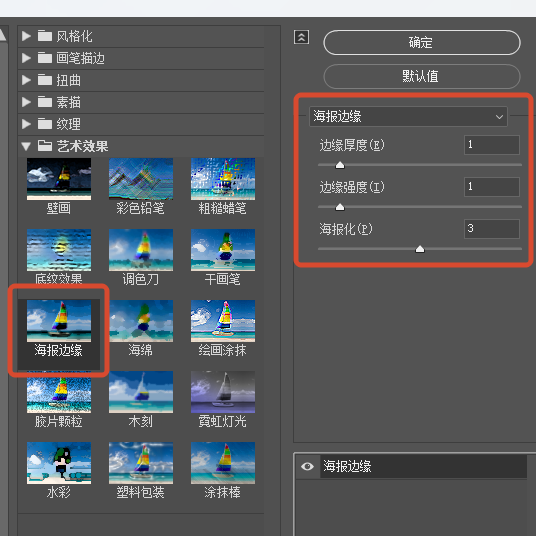The height and width of the screenshot is (536, 536).
Task: Select the 粗糙蜡笔 filter thumbnail
Action: click(x=223, y=179)
